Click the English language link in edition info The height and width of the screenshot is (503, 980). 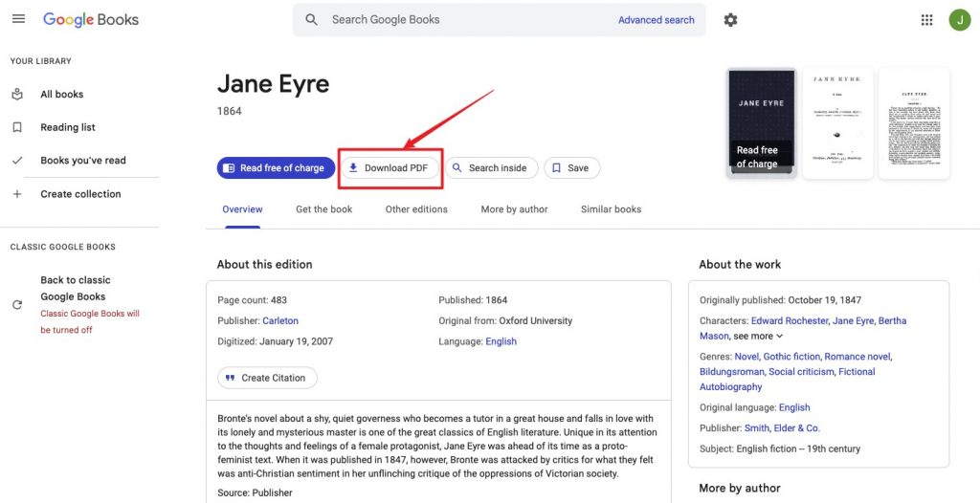pos(501,341)
